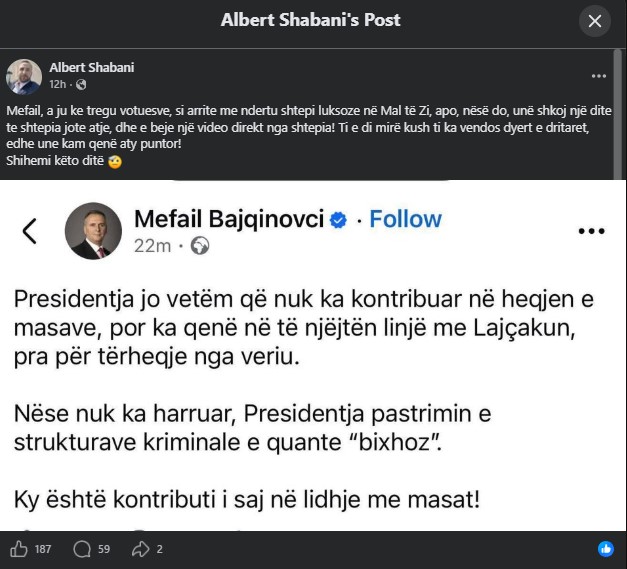Open three-dot menu on Mefail's post
Screen dimensions: 627x569
592,231
